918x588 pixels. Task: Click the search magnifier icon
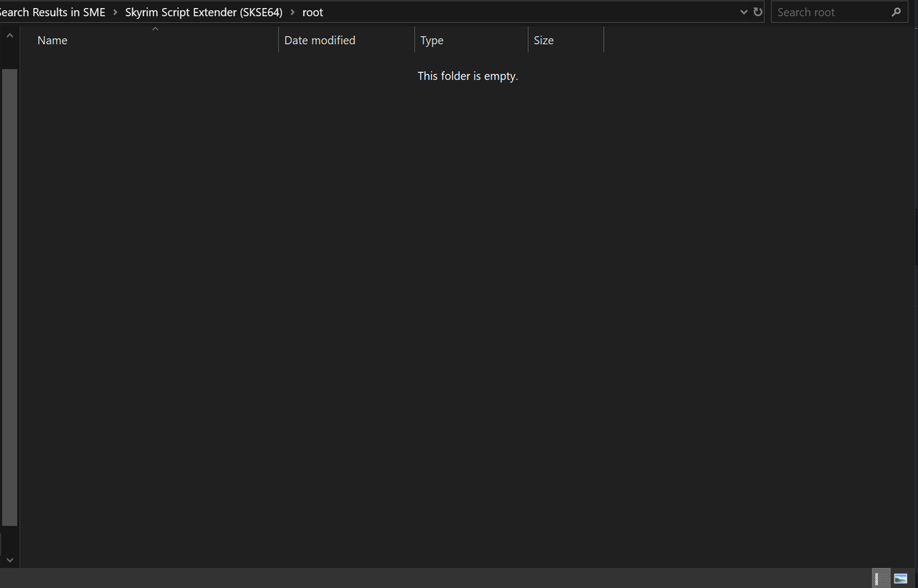[896, 12]
